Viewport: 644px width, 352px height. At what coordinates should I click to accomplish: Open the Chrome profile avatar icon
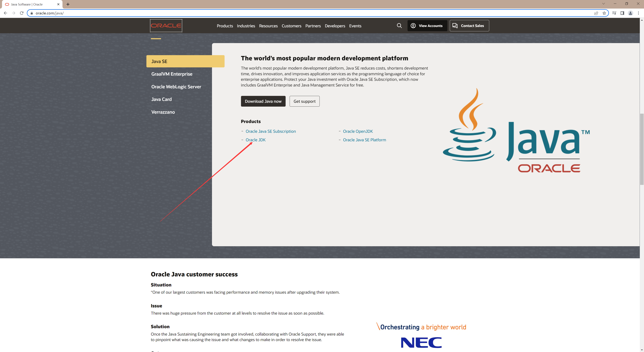(x=630, y=13)
